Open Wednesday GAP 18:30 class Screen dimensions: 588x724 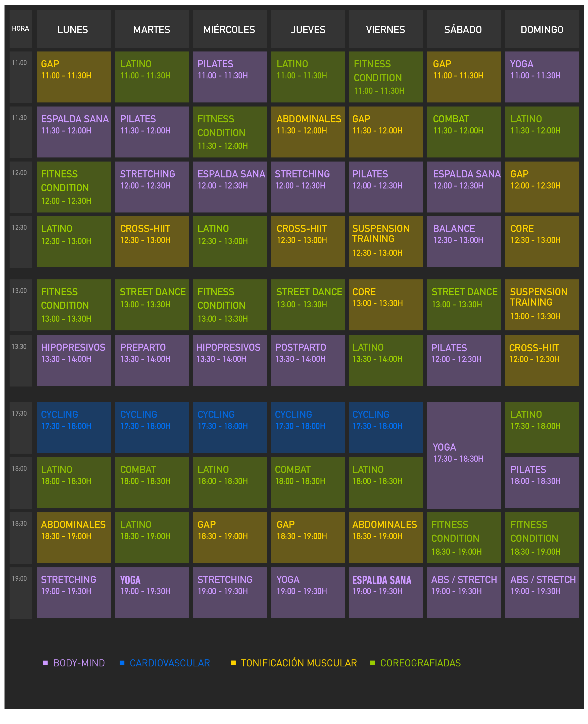pos(230,538)
